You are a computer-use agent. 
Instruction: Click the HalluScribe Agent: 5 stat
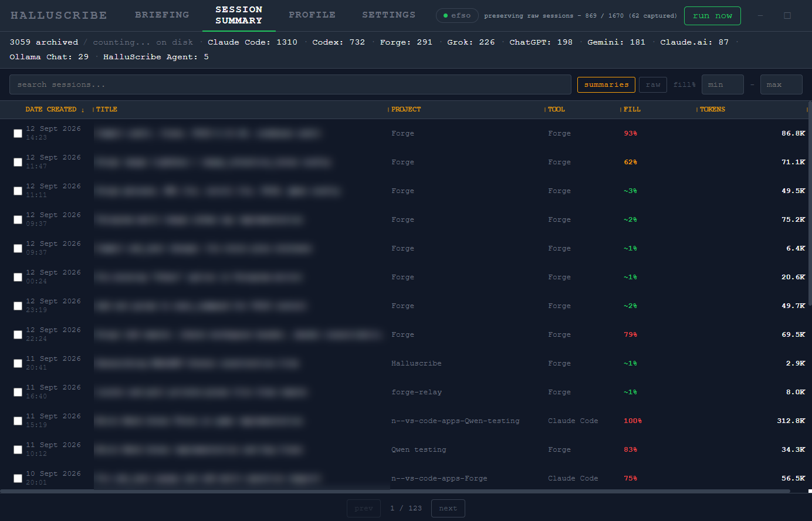coord(156,57)
